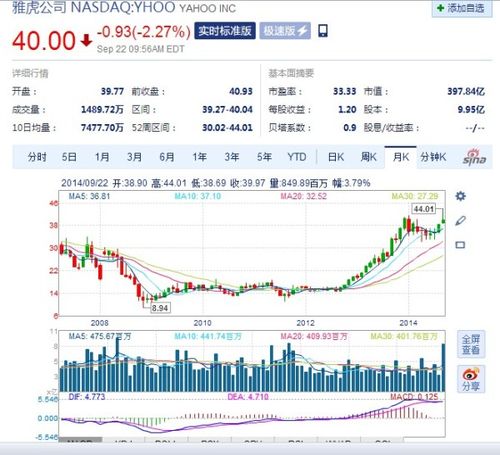Image resolution: width=500 pixels, height=455 pixels.
Task: Click the DIF: 4.773 MACD label
Action: (87, 397)
